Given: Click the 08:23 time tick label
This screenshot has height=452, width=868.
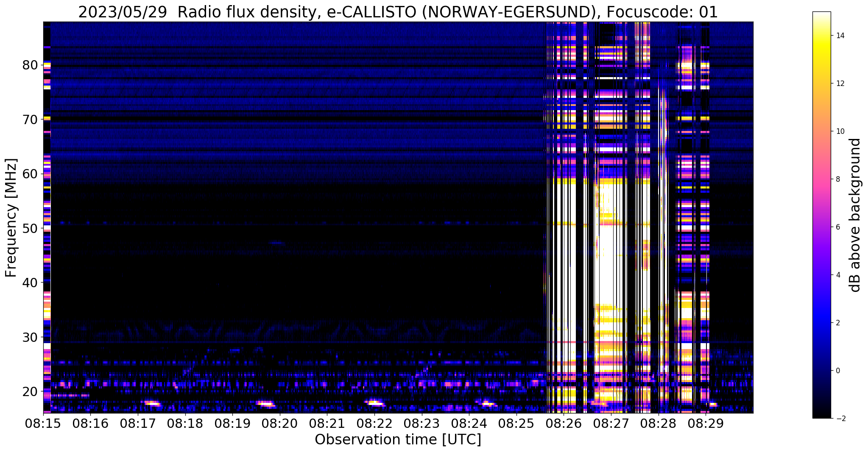Looking at the screenshot, I should click(x=421, y=424).
